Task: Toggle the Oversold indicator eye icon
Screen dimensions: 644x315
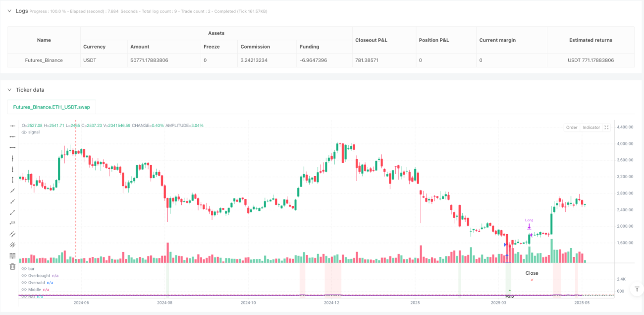Action: coord(24,282)
